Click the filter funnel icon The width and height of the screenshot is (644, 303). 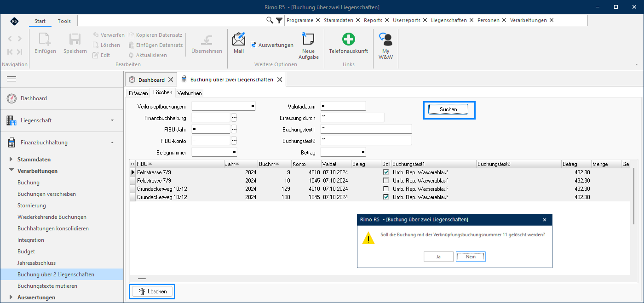279,20
